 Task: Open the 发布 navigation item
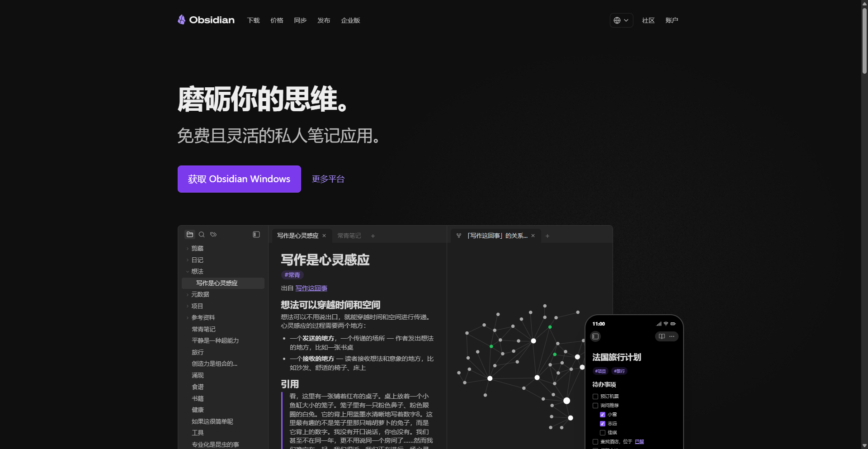coord(324,20)
